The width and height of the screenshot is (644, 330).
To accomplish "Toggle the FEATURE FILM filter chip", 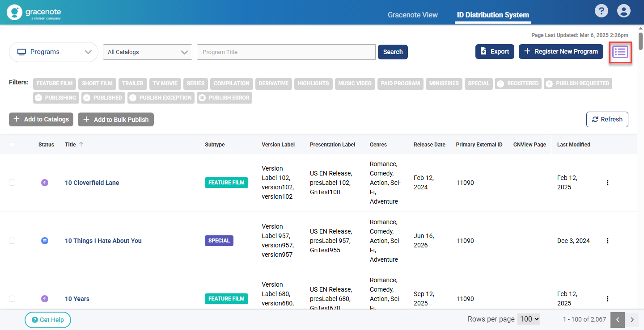I will 55,84.
